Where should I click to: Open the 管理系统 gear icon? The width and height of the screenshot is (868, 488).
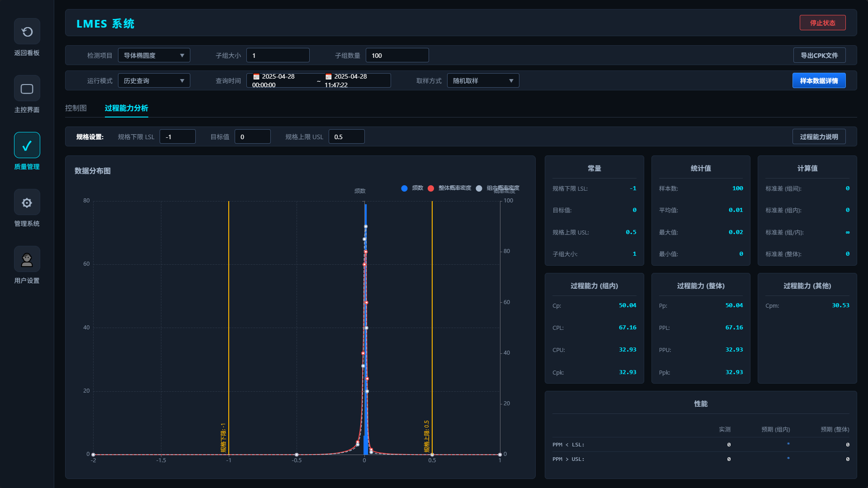click(27, 202)
